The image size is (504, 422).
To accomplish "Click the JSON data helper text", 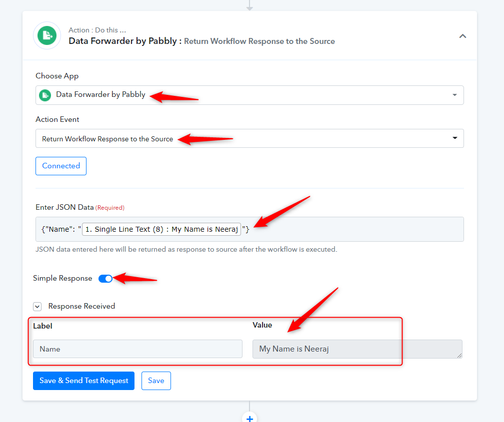I will (x=186, y=250).
